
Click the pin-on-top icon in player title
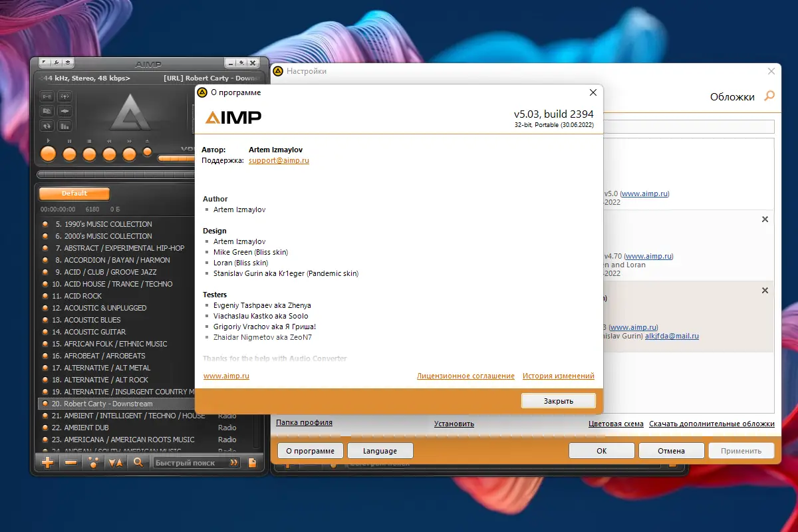tap(242, 63)
